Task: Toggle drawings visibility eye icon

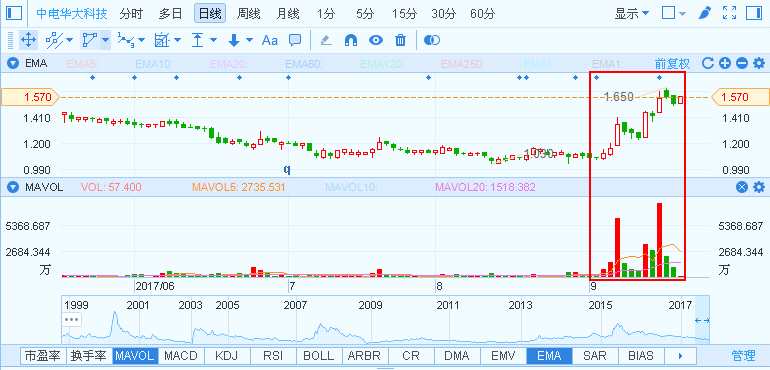Action: tap(376, 40)
